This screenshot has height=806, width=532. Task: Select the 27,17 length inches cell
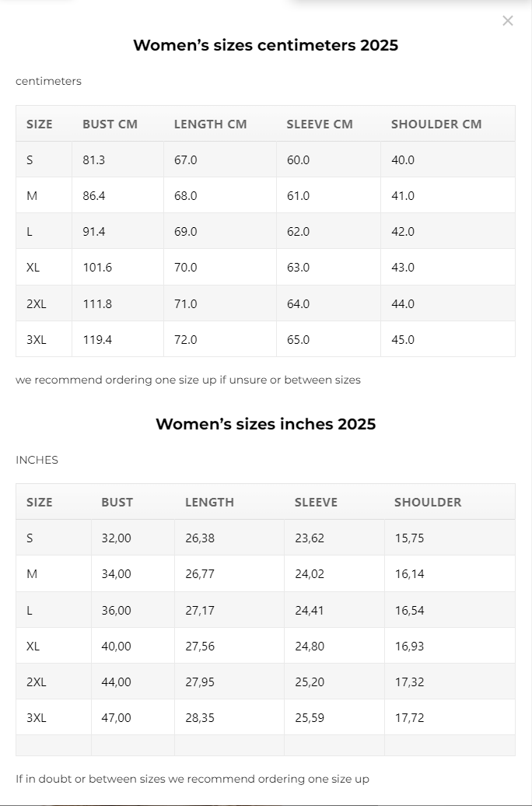pos(200,611)
